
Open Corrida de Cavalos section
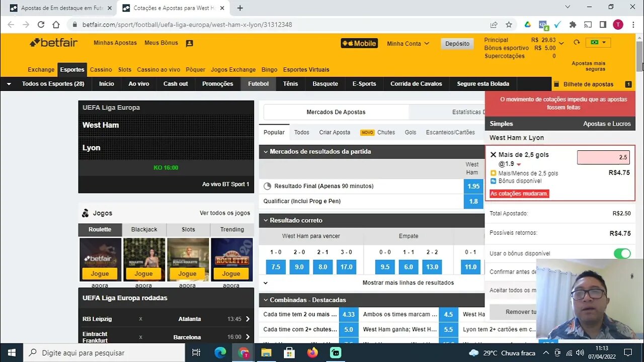pyautogui.click(x=416, y=84)
